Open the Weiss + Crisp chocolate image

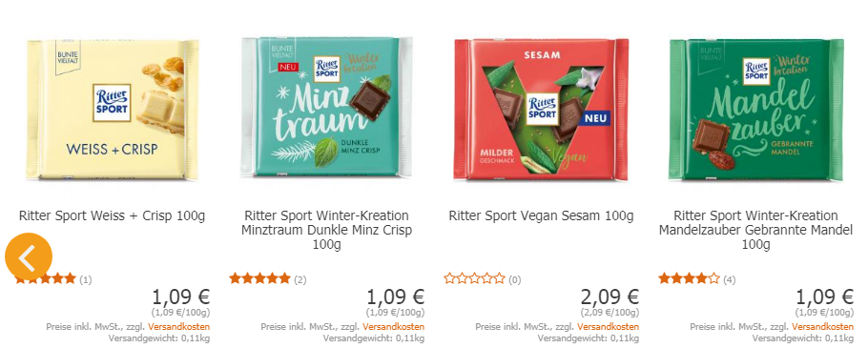112,110
